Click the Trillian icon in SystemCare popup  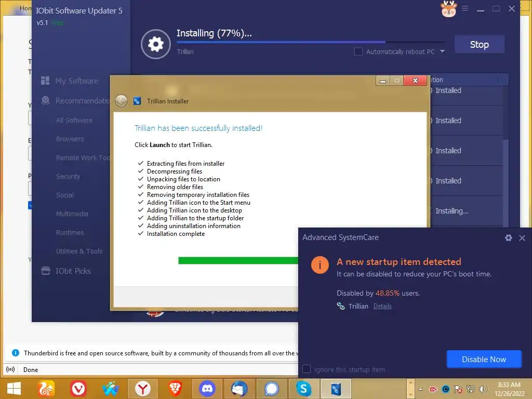pos(341,306)
